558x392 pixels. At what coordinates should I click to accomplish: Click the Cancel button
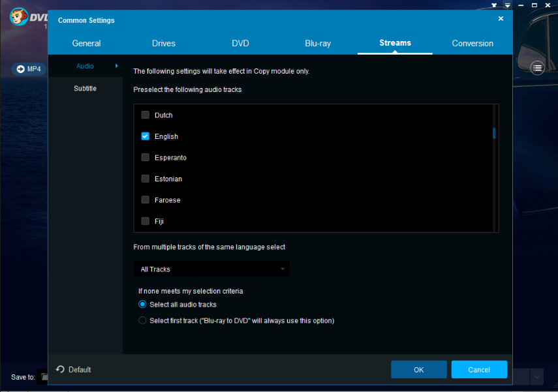[479, 369]
